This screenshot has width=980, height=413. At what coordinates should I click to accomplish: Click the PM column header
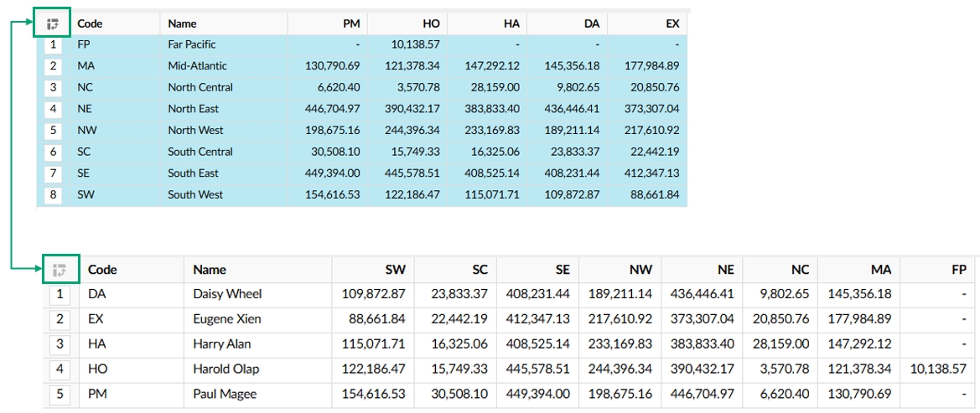[351, 24]
